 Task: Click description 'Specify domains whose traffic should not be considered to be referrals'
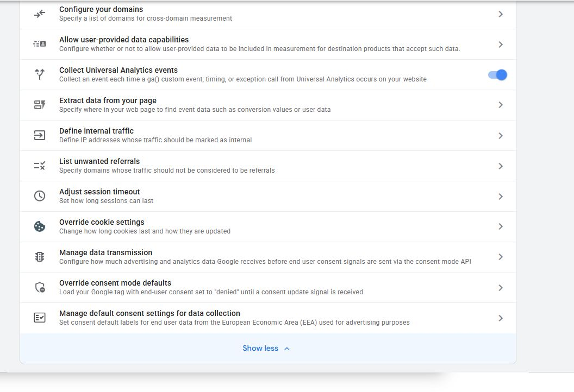click(167, 170)
